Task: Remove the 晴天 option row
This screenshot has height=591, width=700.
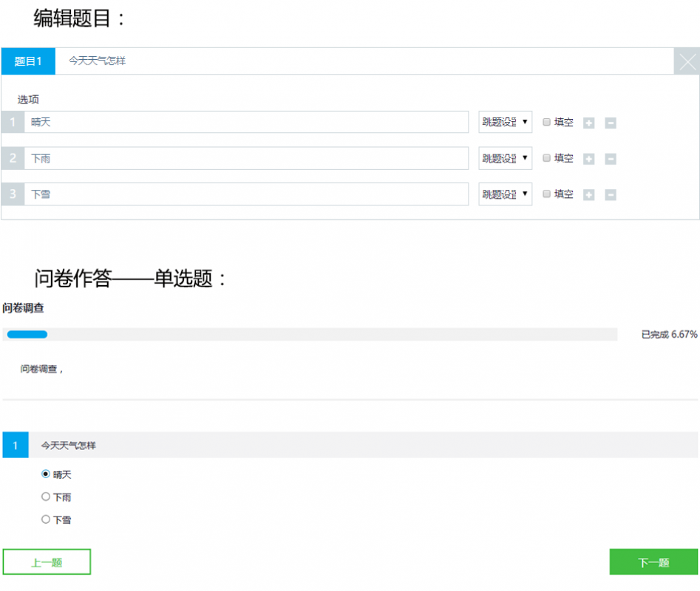Action: 611,123
